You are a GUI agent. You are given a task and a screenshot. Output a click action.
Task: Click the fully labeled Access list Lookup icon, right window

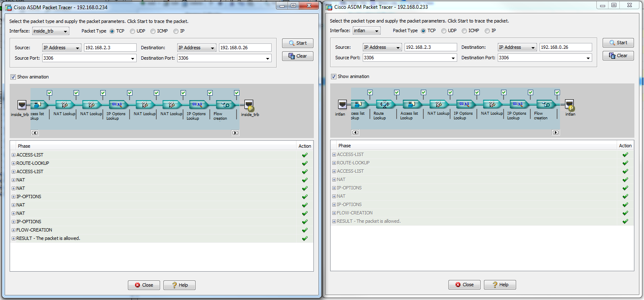pyautogui.click(x=412, y=104)
